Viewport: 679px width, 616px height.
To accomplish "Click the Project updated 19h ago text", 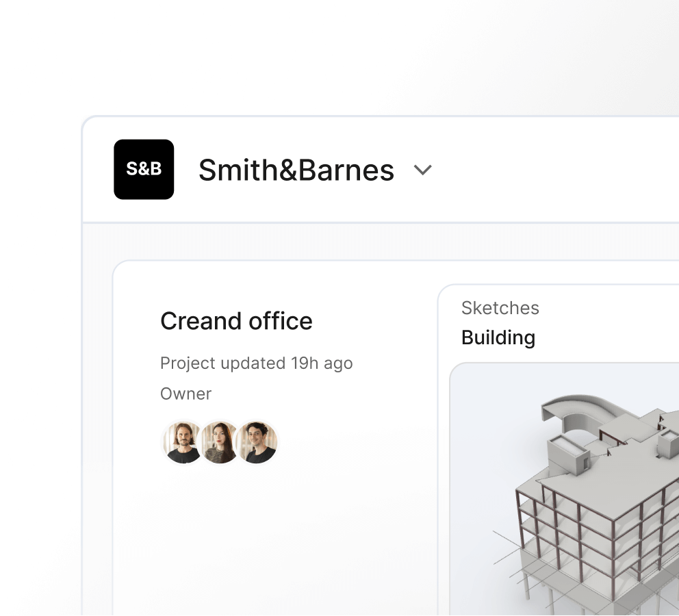I will coord(257,363).
